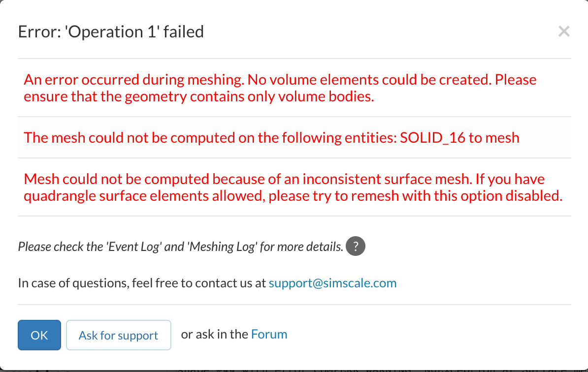Click the 'In case of questions' sentence
This screenshot has width=588, height=372.
click(143, 283)
